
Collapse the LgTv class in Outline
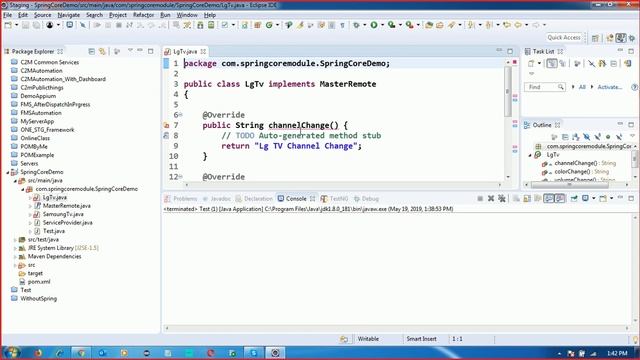click(530, 155)
